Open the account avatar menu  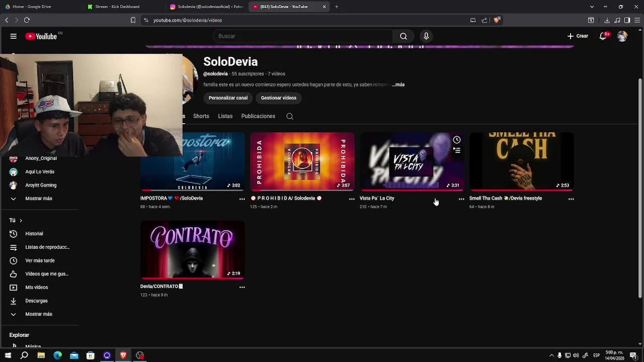click(622, 36)
